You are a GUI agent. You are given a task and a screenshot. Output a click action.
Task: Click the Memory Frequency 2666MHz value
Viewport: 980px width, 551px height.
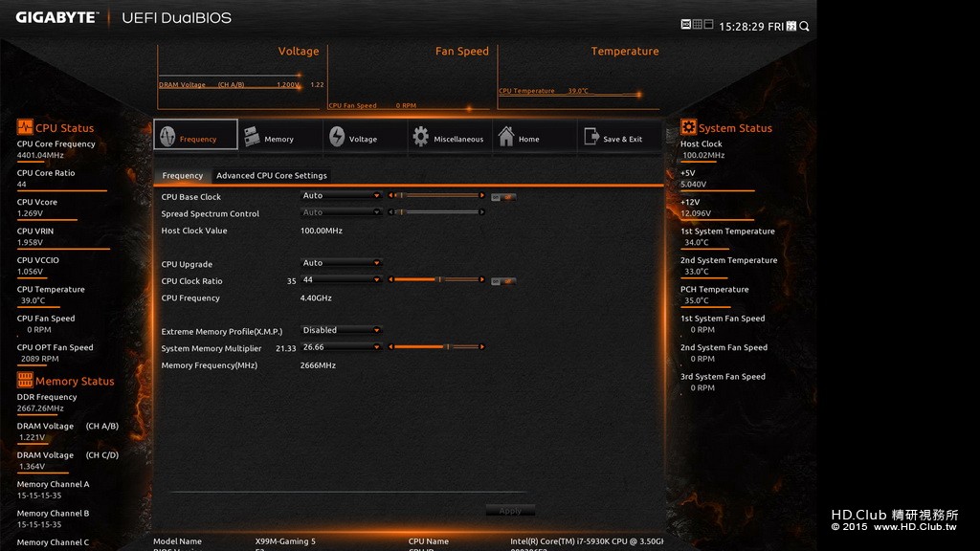coord(318,365)
